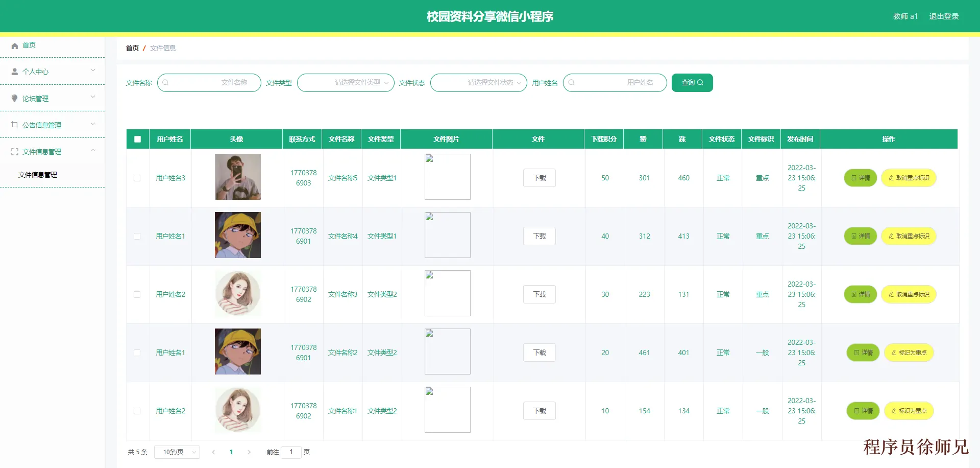The height and width of the screenshot is (468, 980).
Task: Open the yellow-hat avatar in row 文件名称4
Action: pos(238,235)
